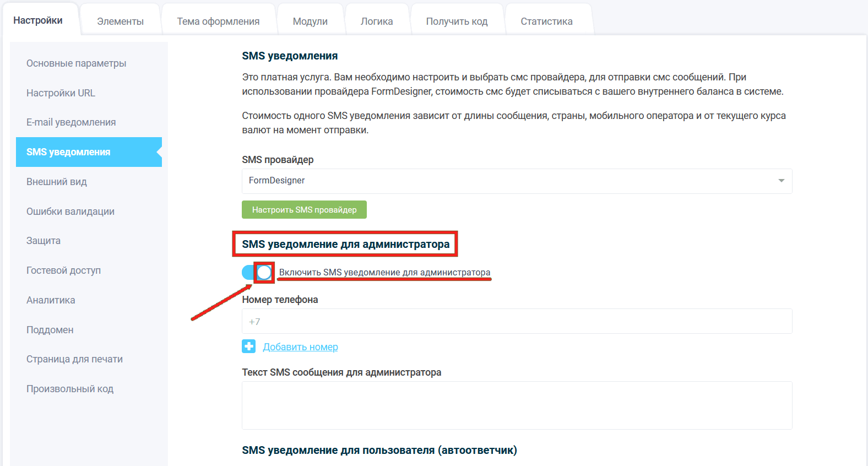Open Основные параметры in the sidebar
This screenshot has width=868, height=466.
(77, 63)
